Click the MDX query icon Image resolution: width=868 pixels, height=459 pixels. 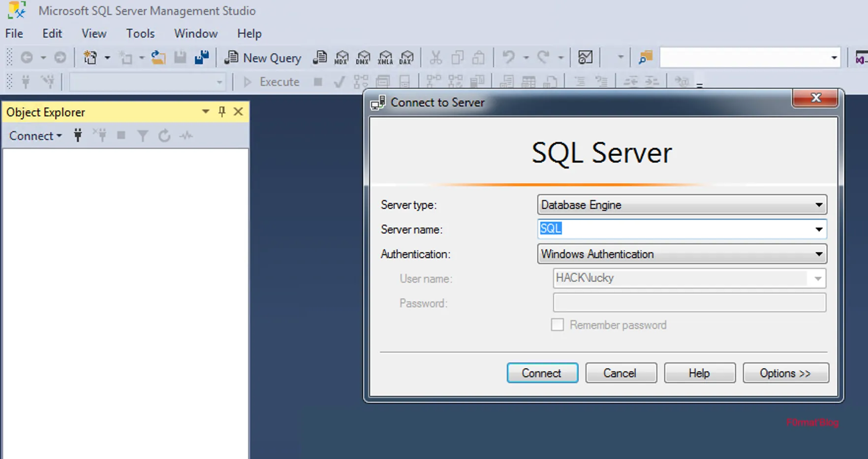tap(341, 58)
